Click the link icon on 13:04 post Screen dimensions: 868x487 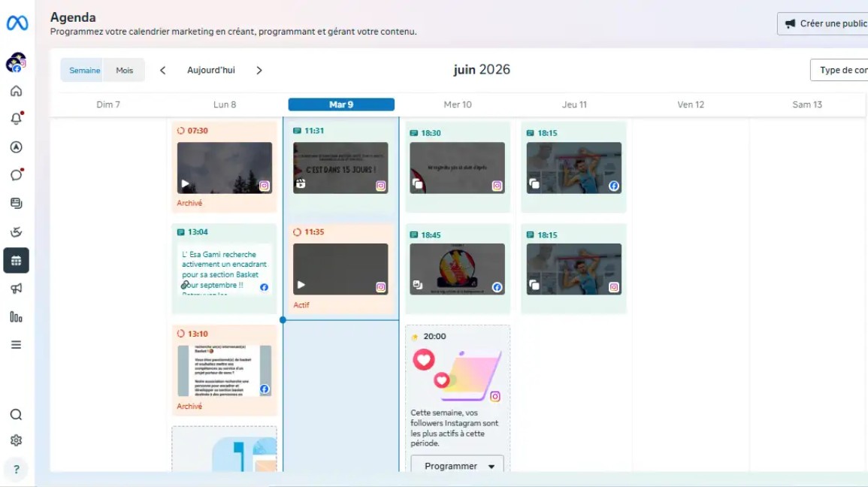185,285
